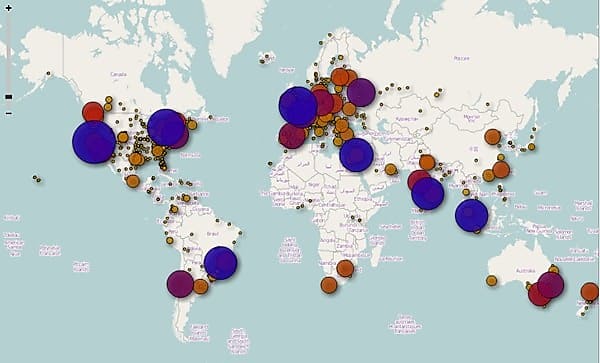600x363 pixels.
Task: Select the large blue bubble over United Kingdom
Action: pos(298,107)
